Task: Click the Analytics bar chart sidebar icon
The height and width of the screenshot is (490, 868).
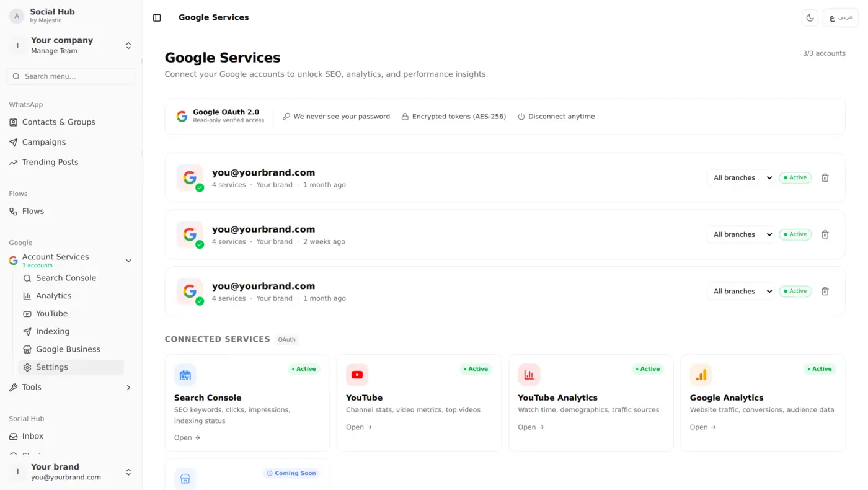Action: 27,296
